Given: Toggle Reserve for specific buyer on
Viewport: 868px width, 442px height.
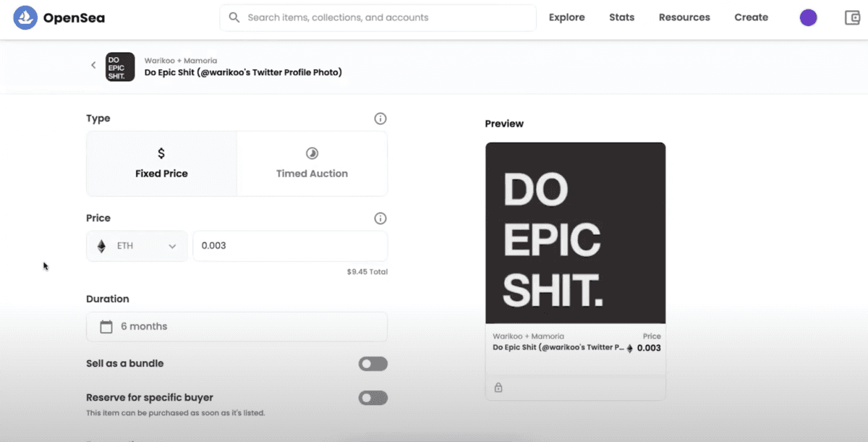Looking at the screenshot, I should coord(373,398).
